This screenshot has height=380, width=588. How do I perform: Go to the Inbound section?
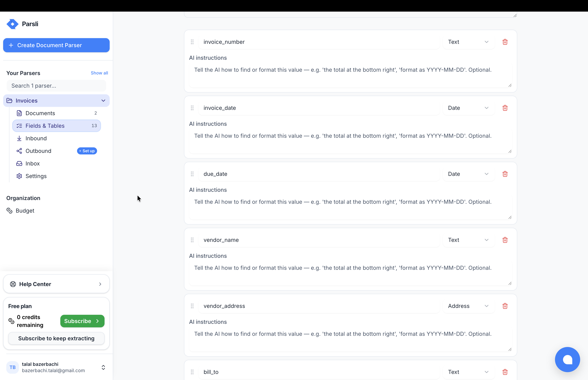[57, 139]
